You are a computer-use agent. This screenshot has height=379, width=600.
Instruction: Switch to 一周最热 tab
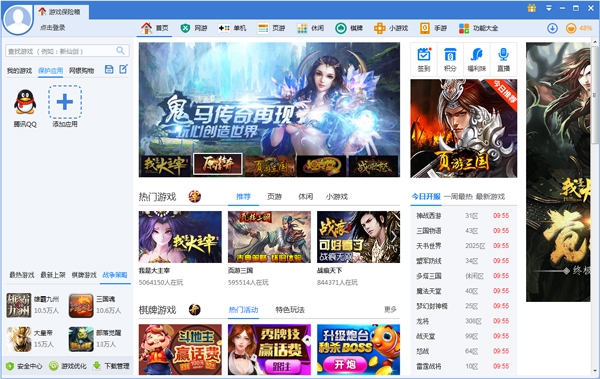458,197
